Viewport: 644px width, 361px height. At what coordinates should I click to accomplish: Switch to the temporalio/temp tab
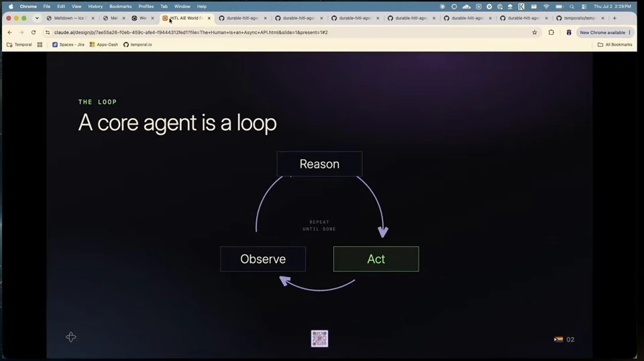tap(580, 18)
